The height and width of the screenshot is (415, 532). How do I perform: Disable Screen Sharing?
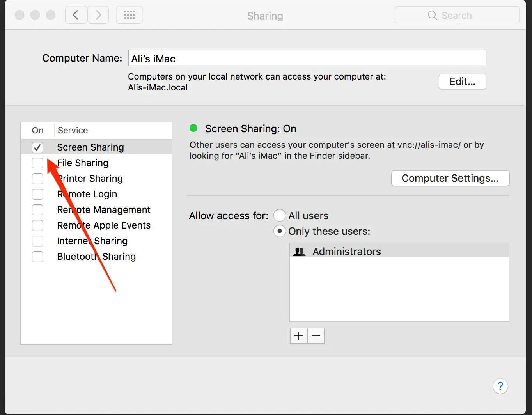tap(37, 147)
